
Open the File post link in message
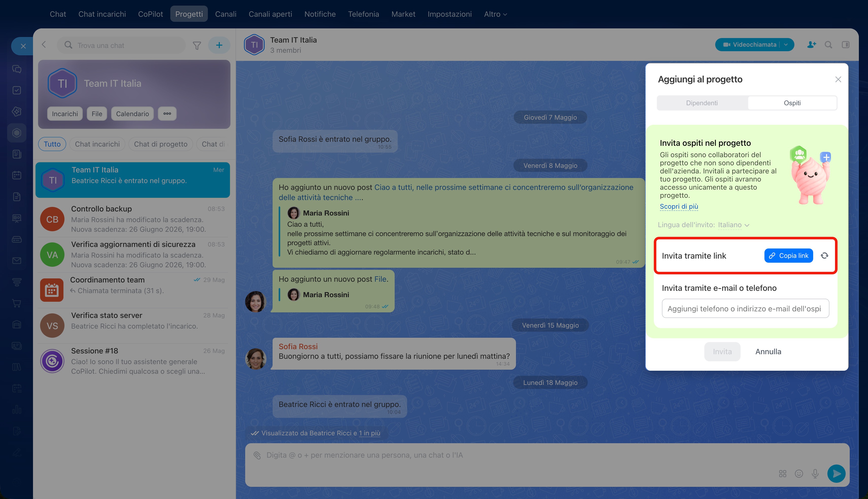[380, 279]
